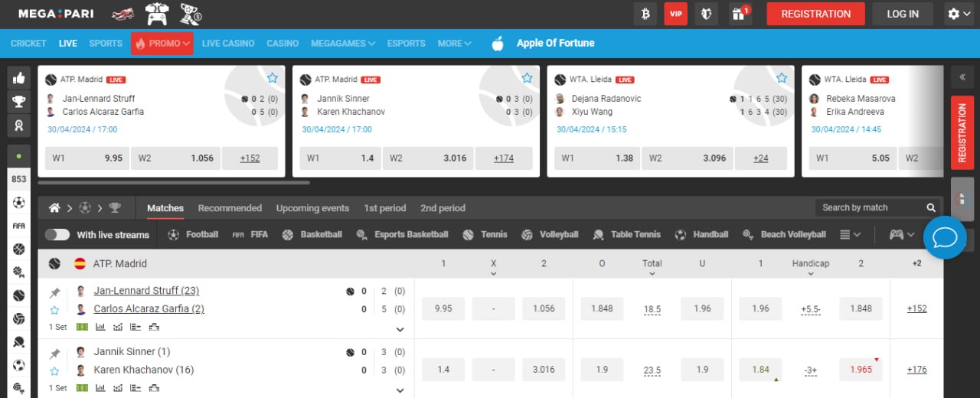Open the ESPORTS menu item
Screen dimensions: 980x398
point(407,44)
